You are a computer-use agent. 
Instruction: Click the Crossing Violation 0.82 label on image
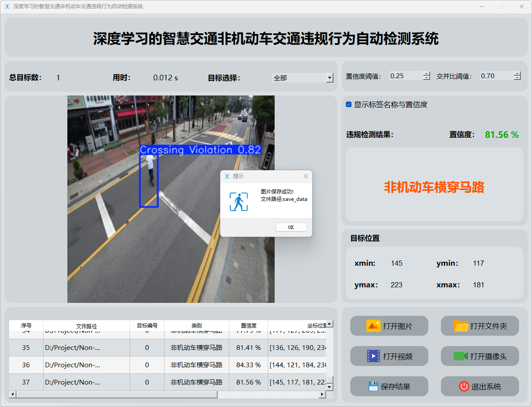[x=201, y=149]
